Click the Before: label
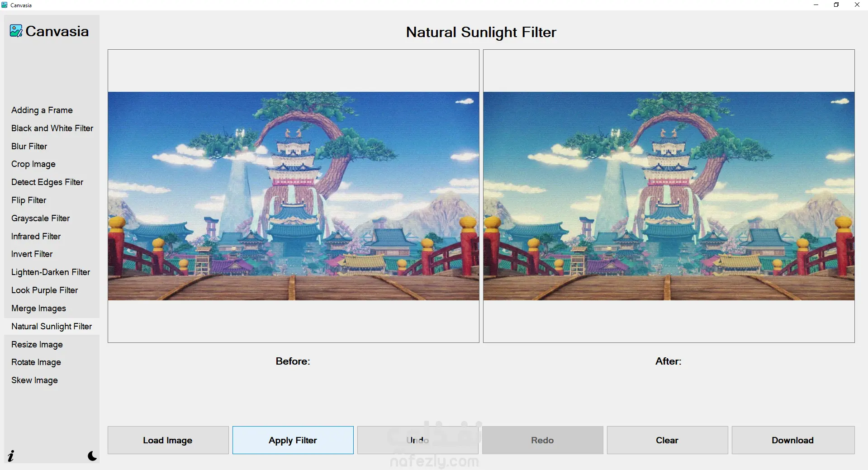Image resolution: width=868 pixels, height=470 pixels. coord(293,361)
